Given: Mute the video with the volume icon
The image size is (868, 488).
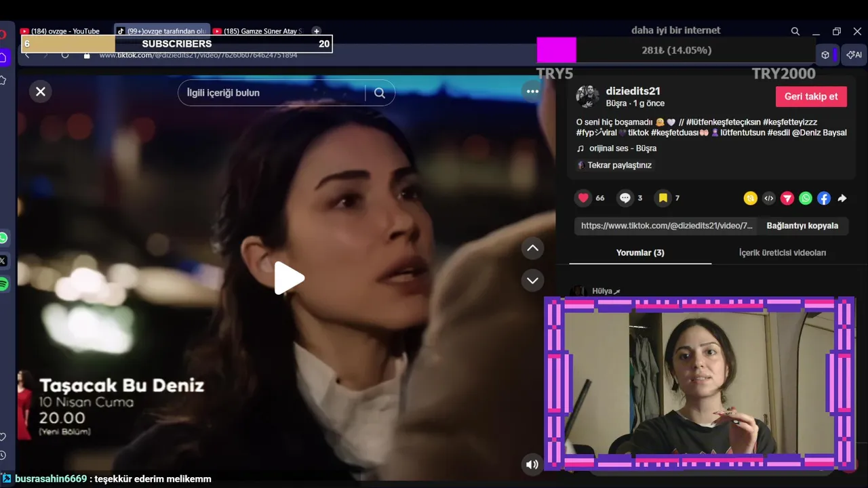Looking at the screenshot, I should tap(532, 464).
